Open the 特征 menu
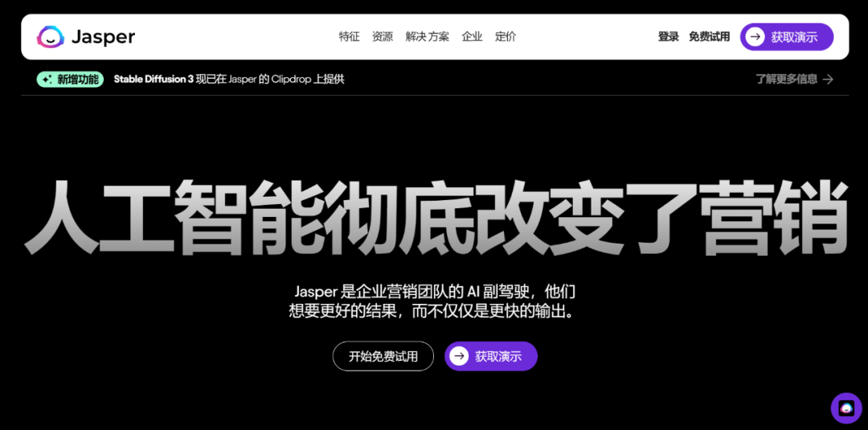Screen dimensions: 868x430 [350, 37]
